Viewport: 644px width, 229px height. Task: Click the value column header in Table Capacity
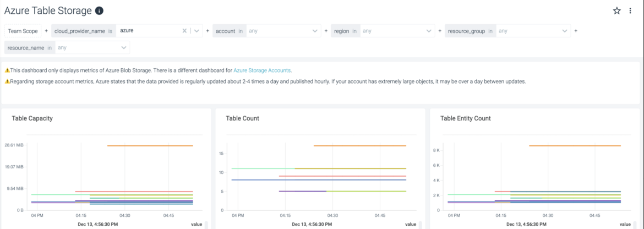point(197,225)
